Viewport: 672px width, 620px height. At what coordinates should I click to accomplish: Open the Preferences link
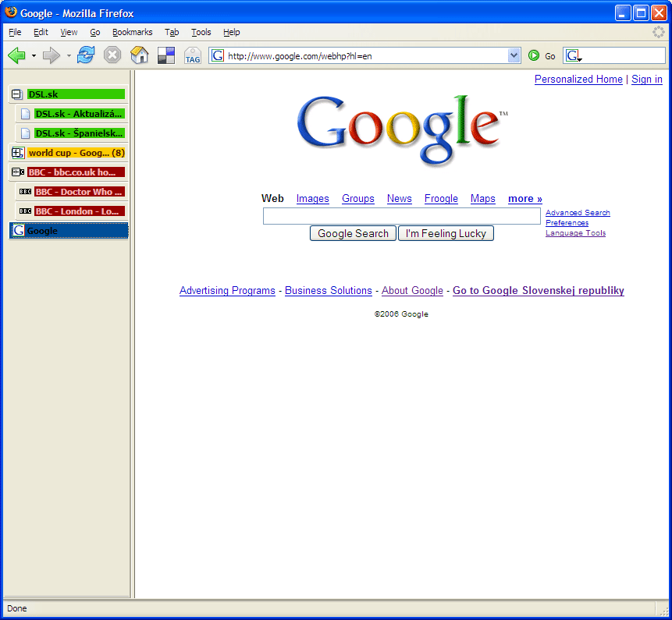[567, 222]
